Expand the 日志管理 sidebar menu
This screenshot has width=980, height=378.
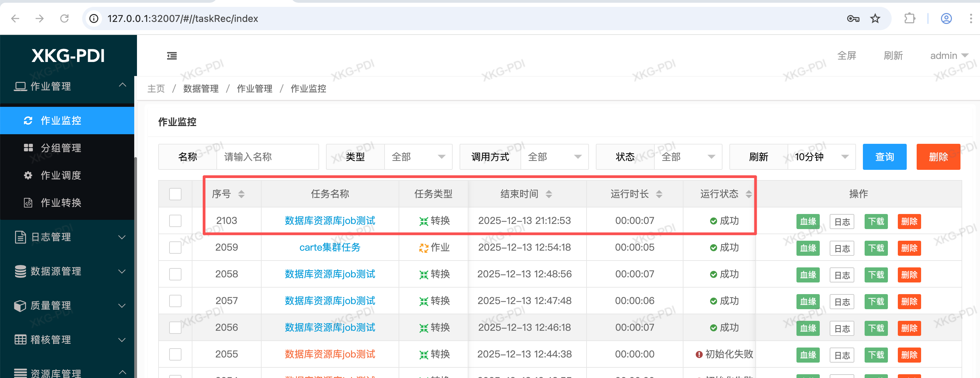68,237
